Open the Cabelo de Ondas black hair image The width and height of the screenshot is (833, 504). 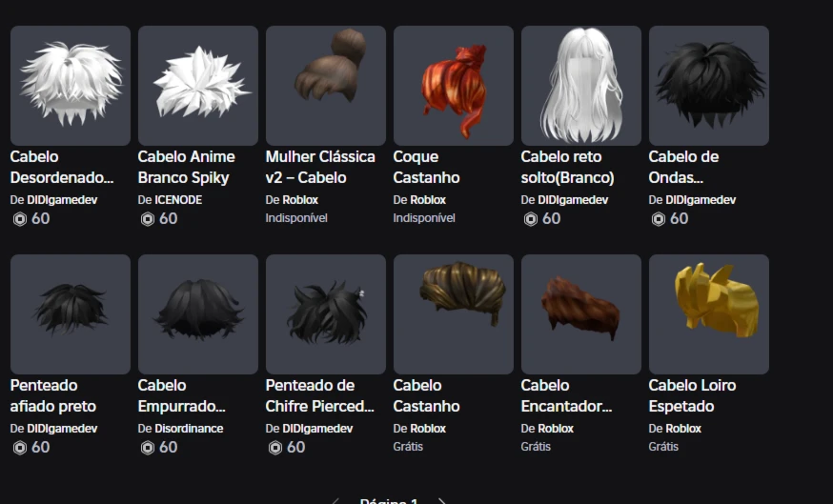coord(709,86)
